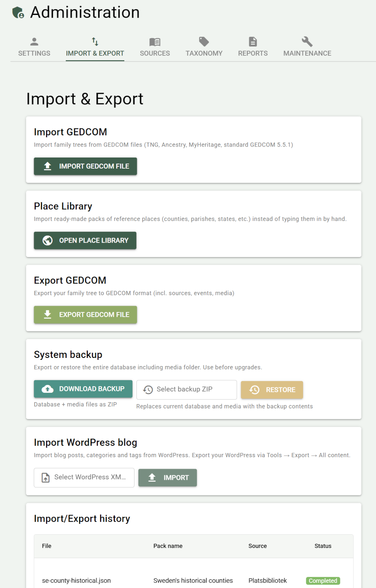376x588 pixels.
Task: Click the Reports document icon
Action: click(x=253, y=42)
